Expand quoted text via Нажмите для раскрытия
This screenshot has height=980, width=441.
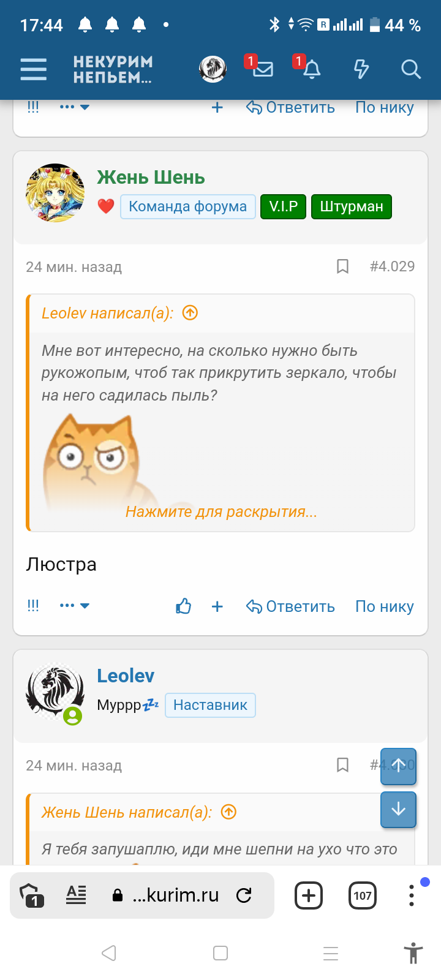221,511
